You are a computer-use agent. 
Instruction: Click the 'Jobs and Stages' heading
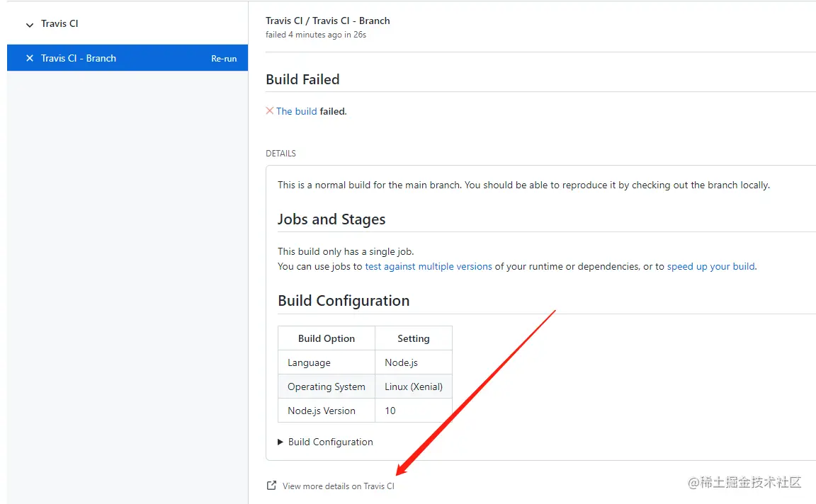click(331, 219)
